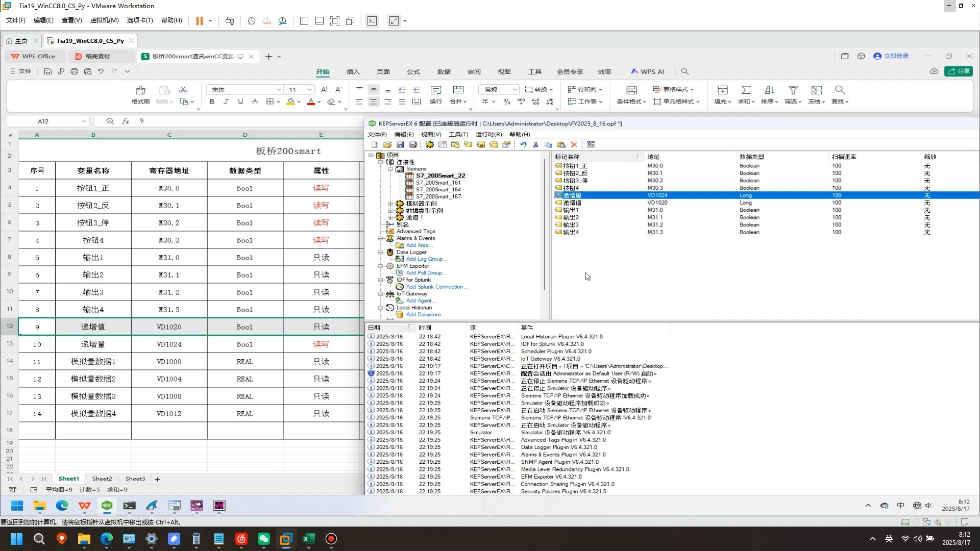Image resolution: width=980 pixels, height=551 pixels.
Task: Click the New Channel gear icon in KEPServerEX
Action: click(x=430, y=145)
